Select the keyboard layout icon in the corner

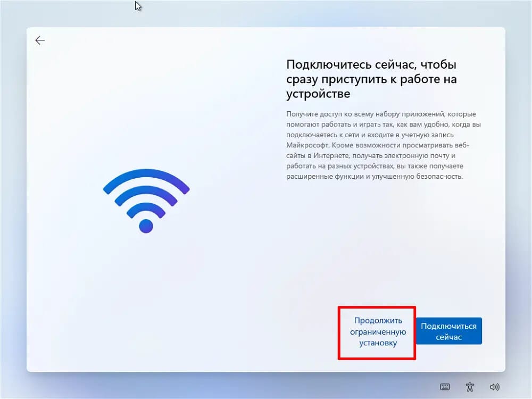tap(445, 387)
